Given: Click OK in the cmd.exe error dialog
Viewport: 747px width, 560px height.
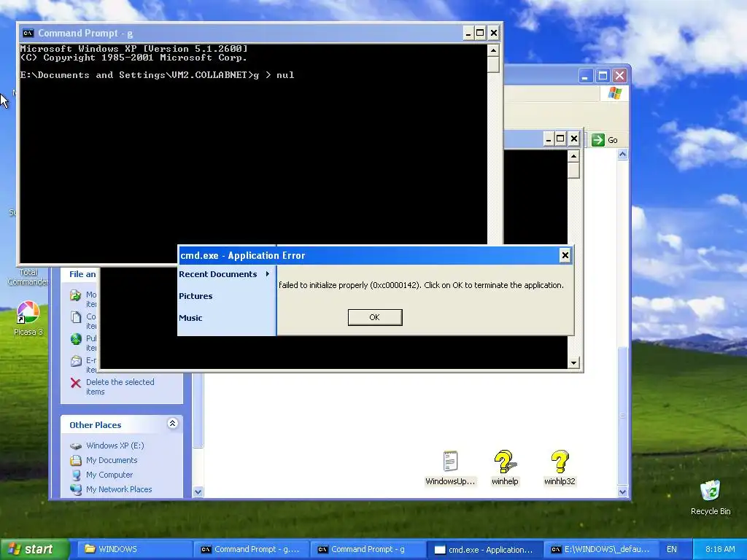Looking at the screenshot, I should coord(375,317).
